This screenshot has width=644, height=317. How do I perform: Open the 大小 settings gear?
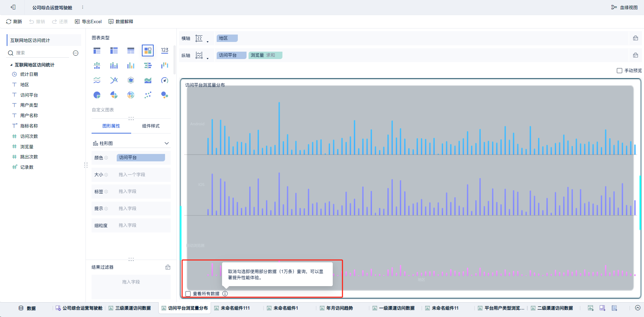coord(106,175)
